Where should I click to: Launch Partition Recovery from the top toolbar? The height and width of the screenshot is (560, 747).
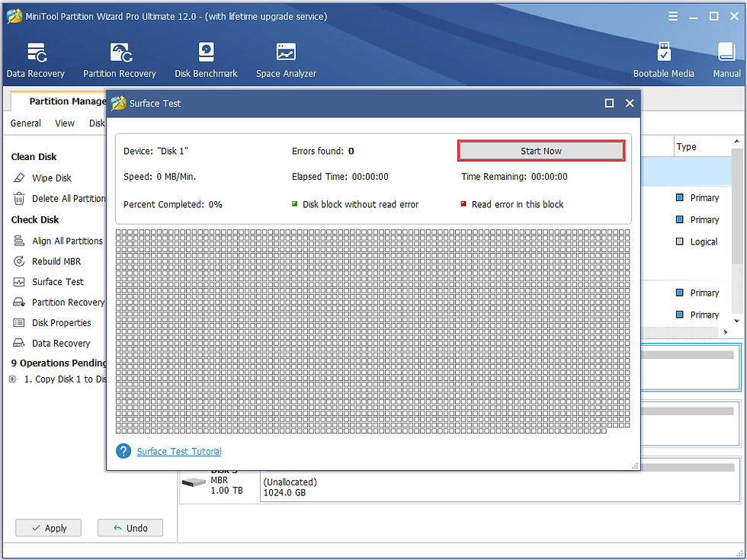click(x=120, y=60)
